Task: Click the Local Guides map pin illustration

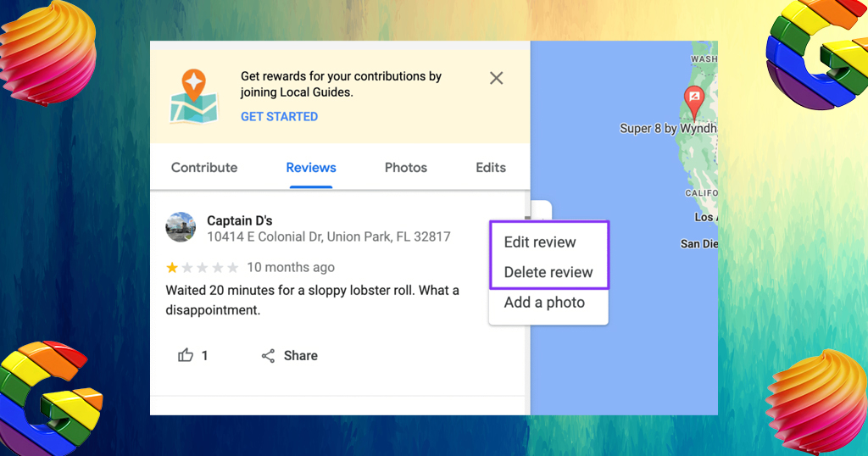Action: point(194,97)
